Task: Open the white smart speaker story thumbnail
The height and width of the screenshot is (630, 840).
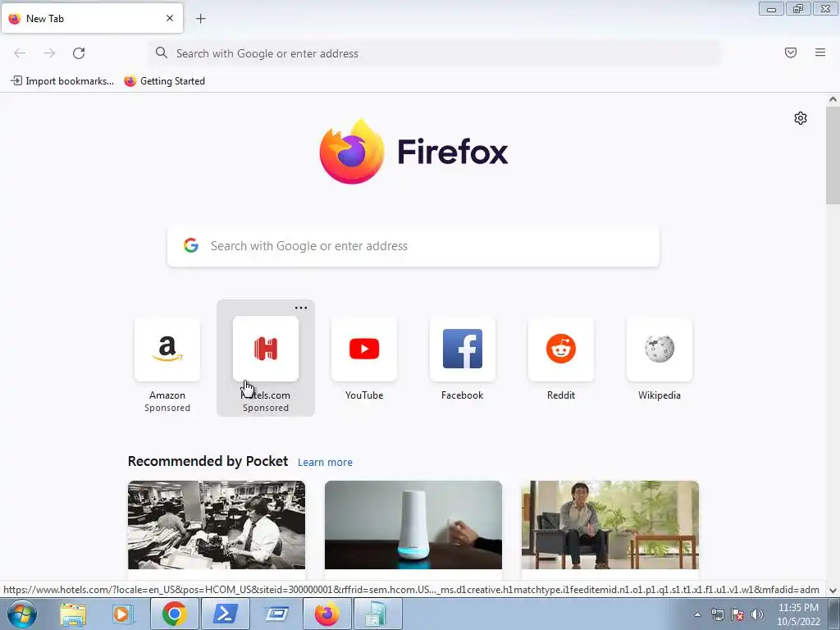Action: [413, 525]
